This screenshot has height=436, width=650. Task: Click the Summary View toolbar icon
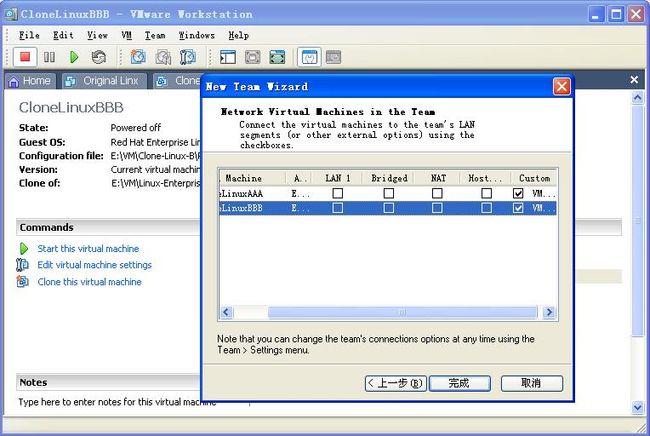click(309, 57)
